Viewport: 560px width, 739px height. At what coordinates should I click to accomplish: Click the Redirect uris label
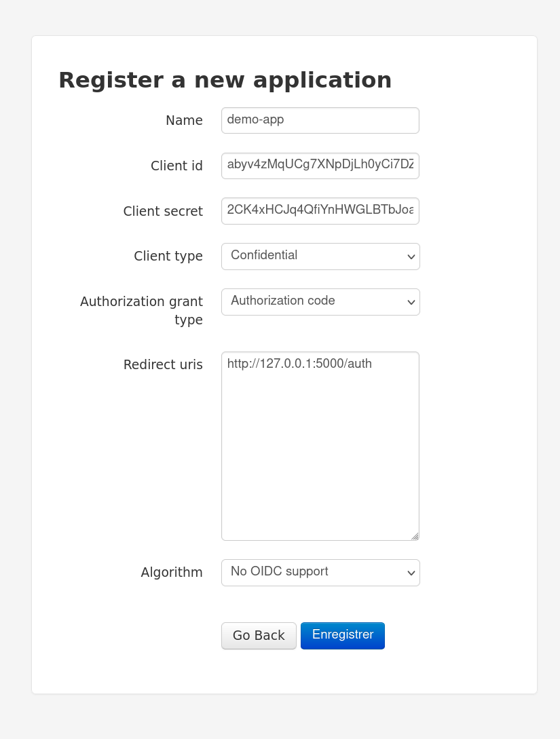(163, 364)
